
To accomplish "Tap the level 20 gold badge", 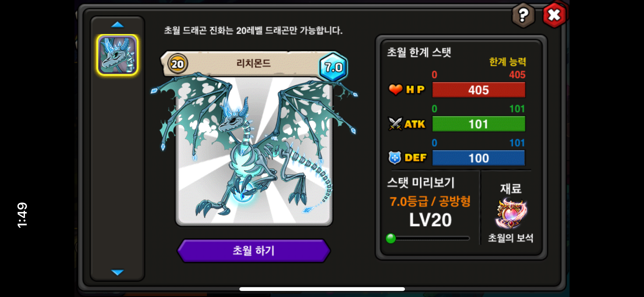I will (178, 64).
